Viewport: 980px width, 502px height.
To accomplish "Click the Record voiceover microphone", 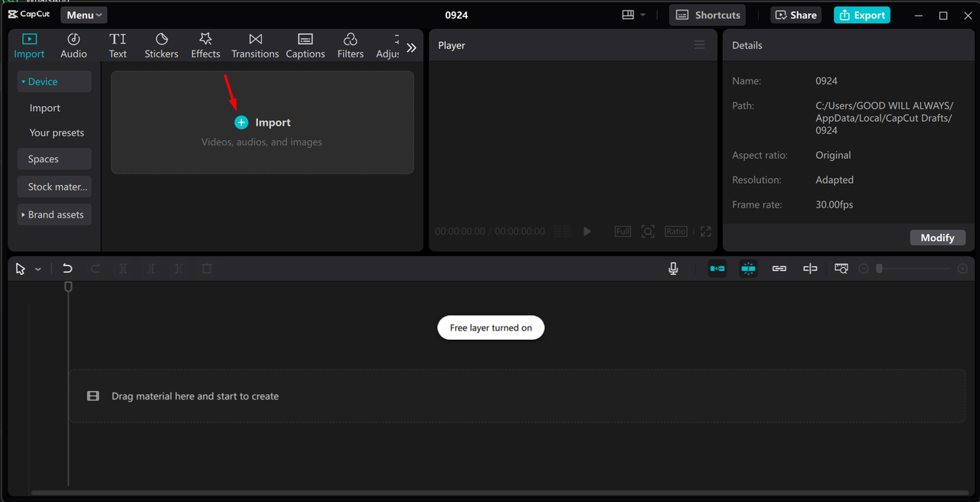I will pos(673,269).
